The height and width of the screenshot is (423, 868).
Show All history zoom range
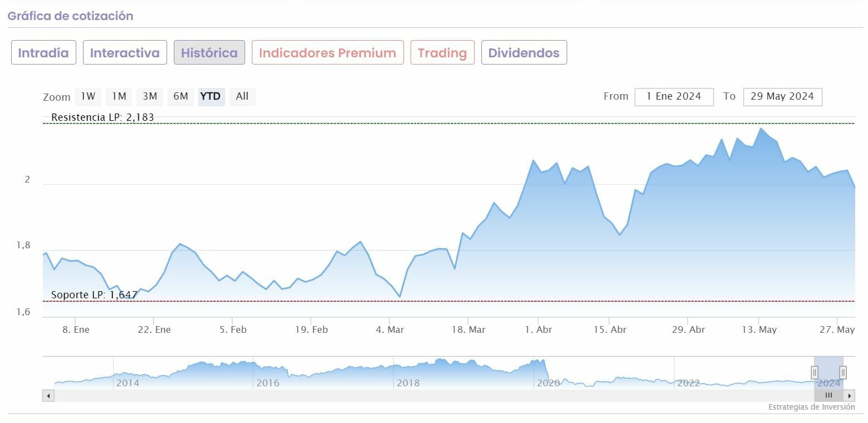click(242, 96)
